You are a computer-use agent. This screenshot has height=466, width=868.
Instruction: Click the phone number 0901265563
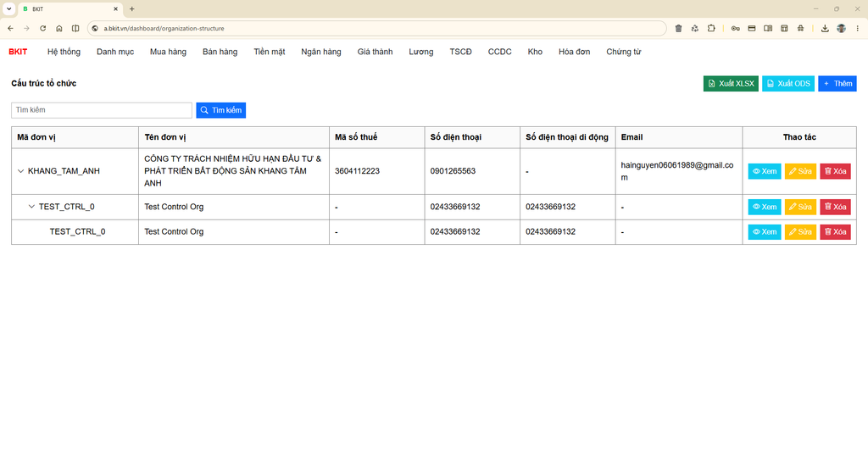click(x=453, y=171)
